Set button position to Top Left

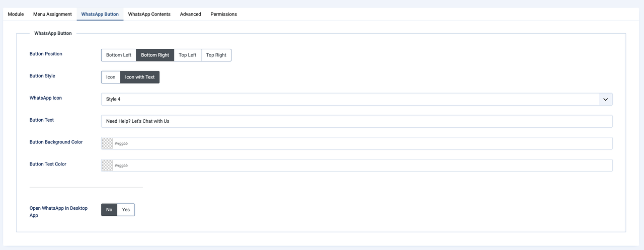click(187, 55)
